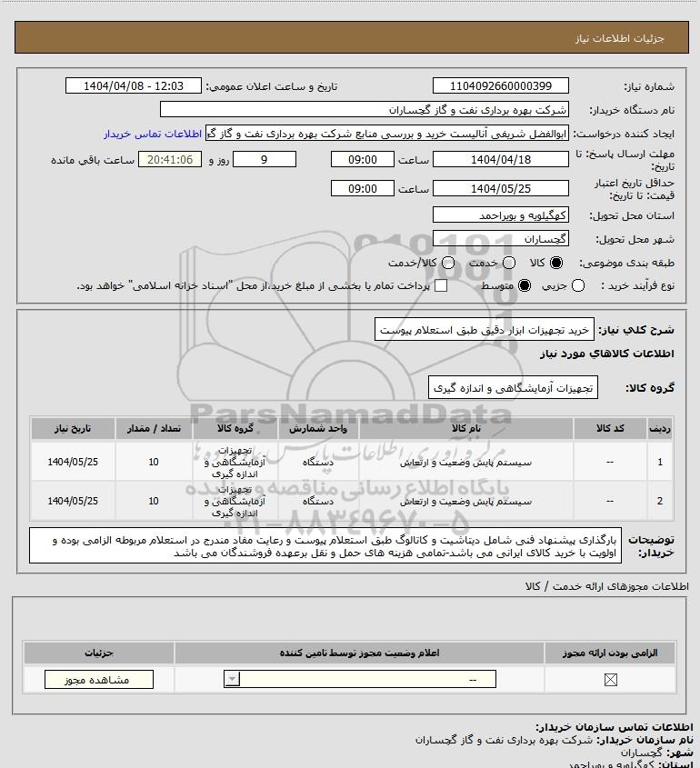Click the تاریخ نیاز column header
Image resolution: width=700 pixels, height=768 pixels.
click(x=73, y=429)
